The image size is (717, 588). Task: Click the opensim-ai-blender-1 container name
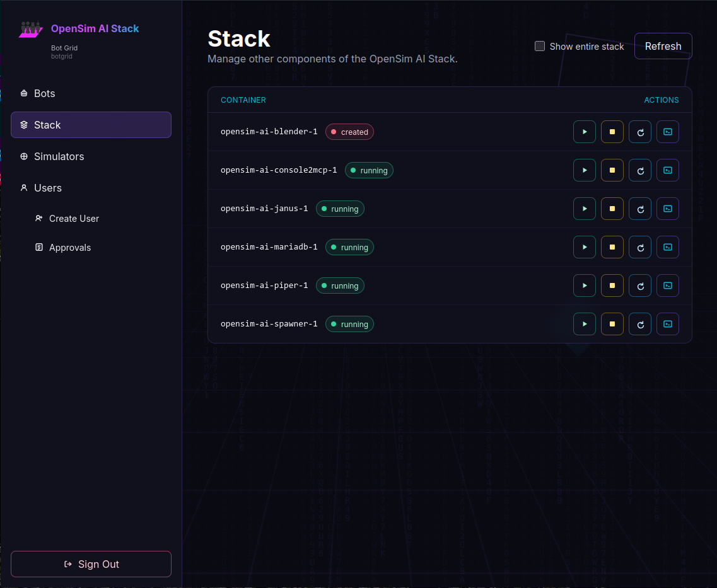tap(269, 132)
